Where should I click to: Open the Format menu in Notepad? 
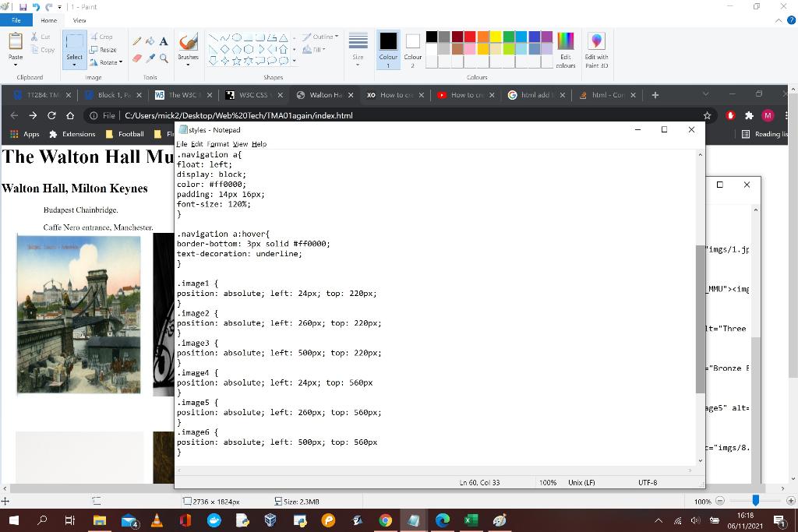(x=217, y=144)
